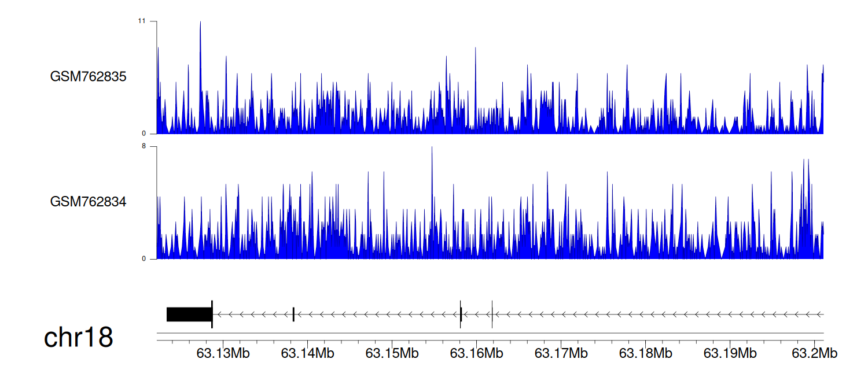The width and height of the screenshot is (868, 370).
Task: Select the 63.18Mb coordinate label
Action: click(x=645, y=353)
